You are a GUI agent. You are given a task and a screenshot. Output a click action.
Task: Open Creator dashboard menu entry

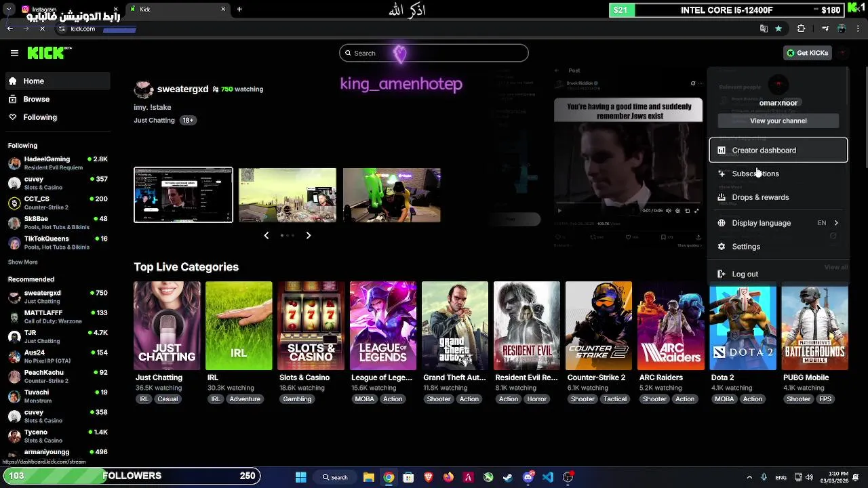tap(778, 150)
